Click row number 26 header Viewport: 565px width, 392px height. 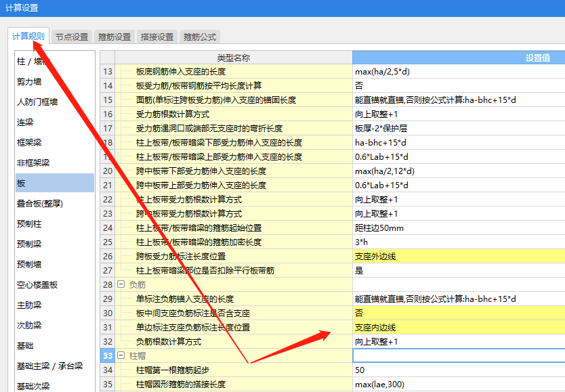(108, 257)
